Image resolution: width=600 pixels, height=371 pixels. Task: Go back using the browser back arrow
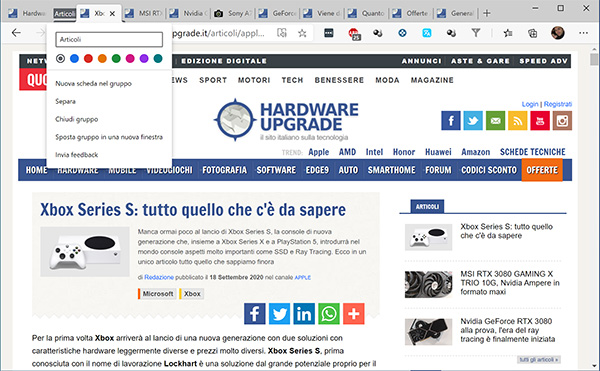click(16, 33)
